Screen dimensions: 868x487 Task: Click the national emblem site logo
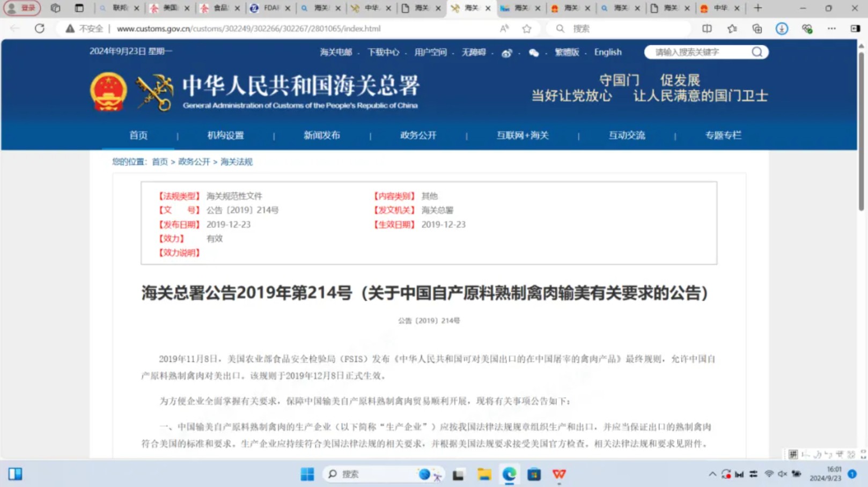108,91
